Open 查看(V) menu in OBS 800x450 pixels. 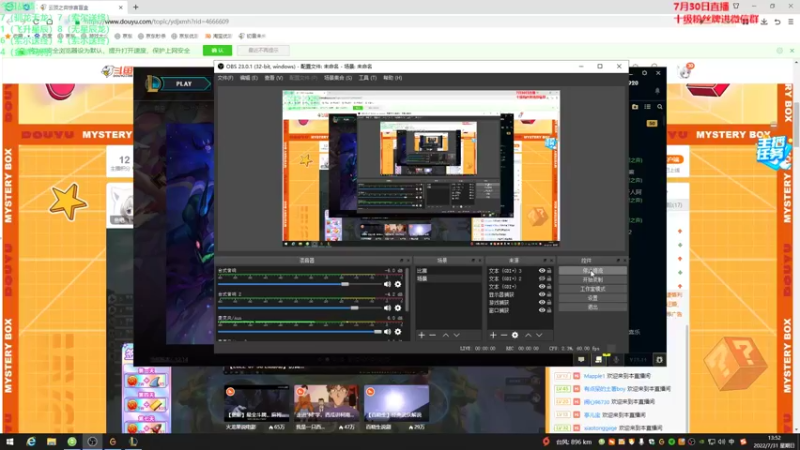273,78
